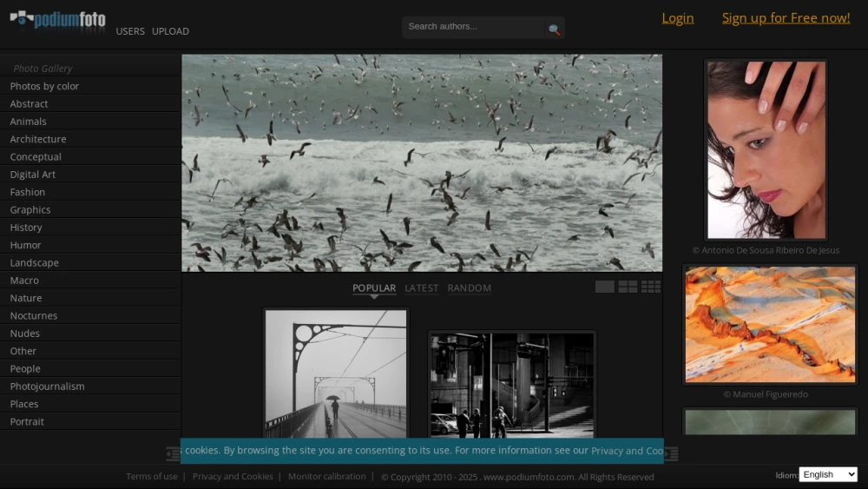Screen dimensions: 868x489
Task: Open the USERS menu
Action: click(130, 31)
